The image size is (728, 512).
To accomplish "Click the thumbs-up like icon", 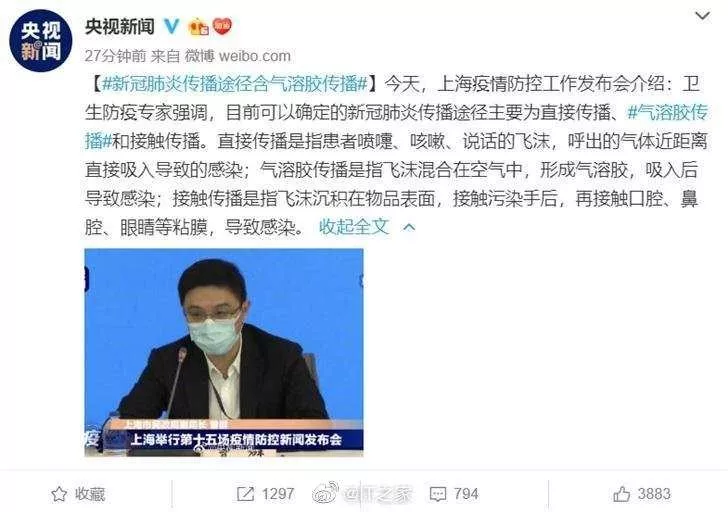I will 622,494.
